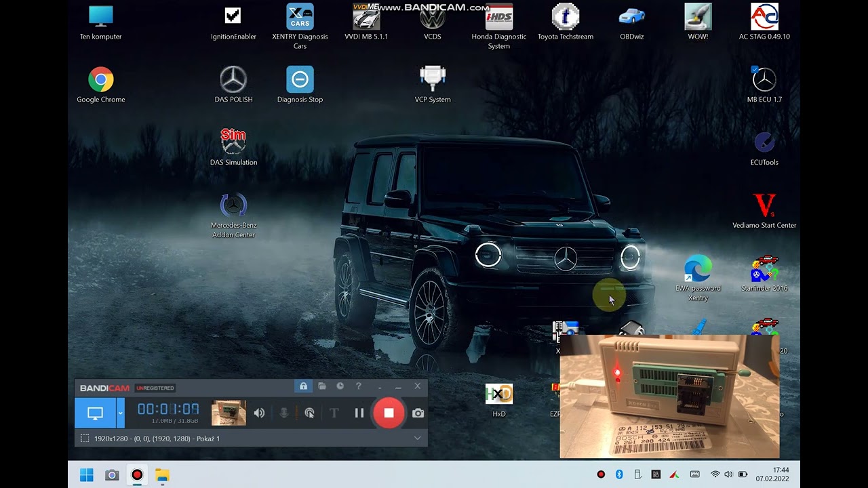
Task: Open File Explorer from the taskbar
Action: click(162, 475)
